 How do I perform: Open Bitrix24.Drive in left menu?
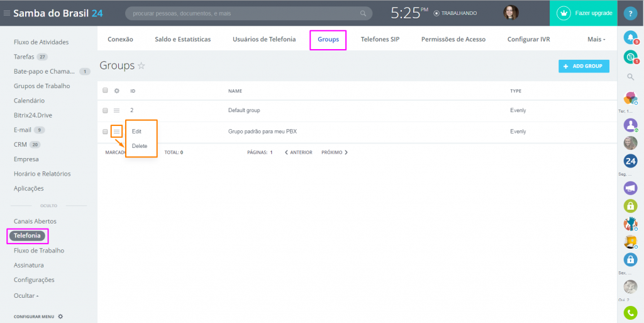click(33, 115)
